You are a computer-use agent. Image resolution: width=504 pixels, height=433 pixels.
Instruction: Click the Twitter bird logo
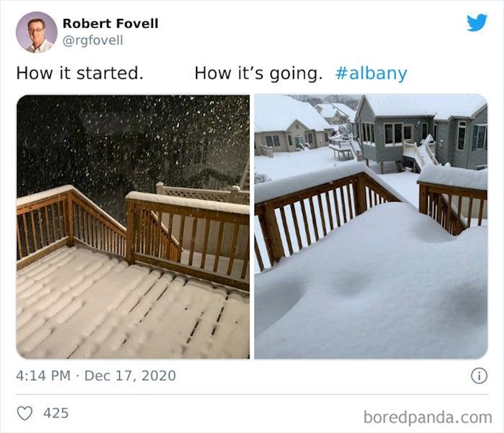point(476,23)
